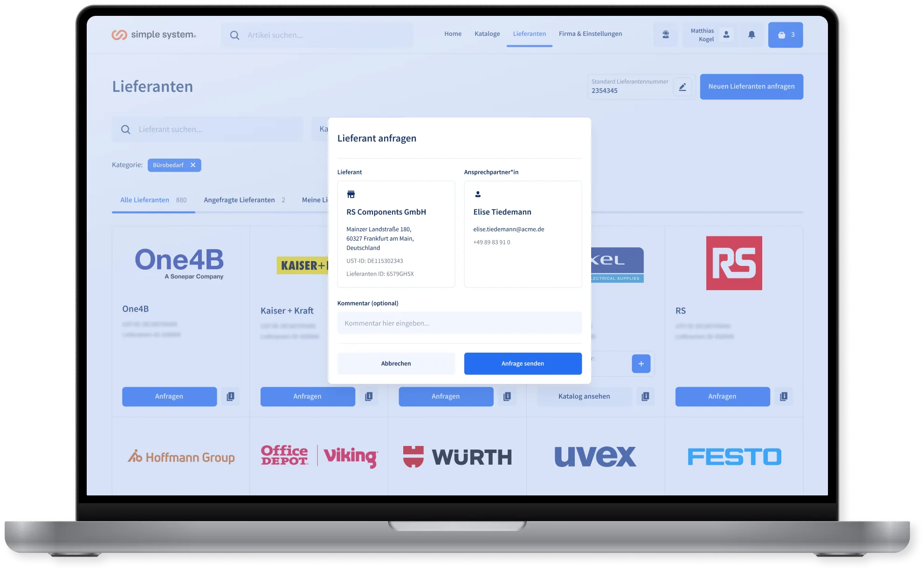
Task: Click the simple system logo
Action: 154,35
